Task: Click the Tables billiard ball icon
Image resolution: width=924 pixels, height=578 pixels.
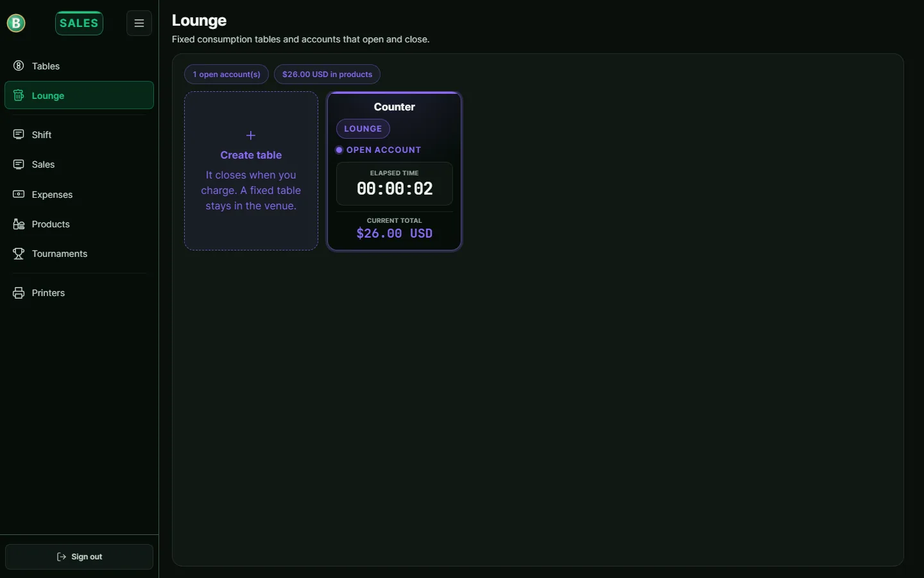Action: (x=19, y=66)
